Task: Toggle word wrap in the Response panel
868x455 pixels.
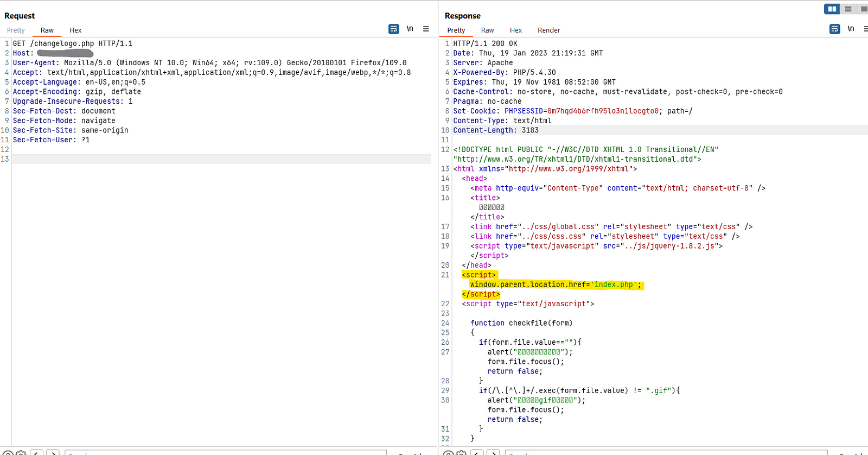Action: click(x=835, y=29)
